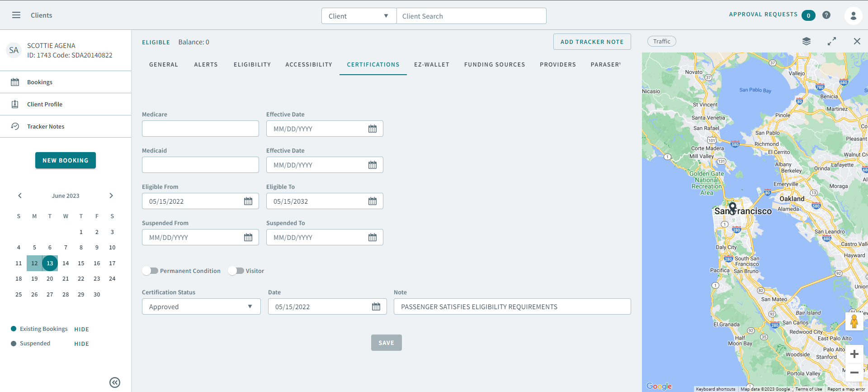The image size is (868, 392).
Task: Click the Tracker Notes history icon
Action: click(x=15, y=126)
